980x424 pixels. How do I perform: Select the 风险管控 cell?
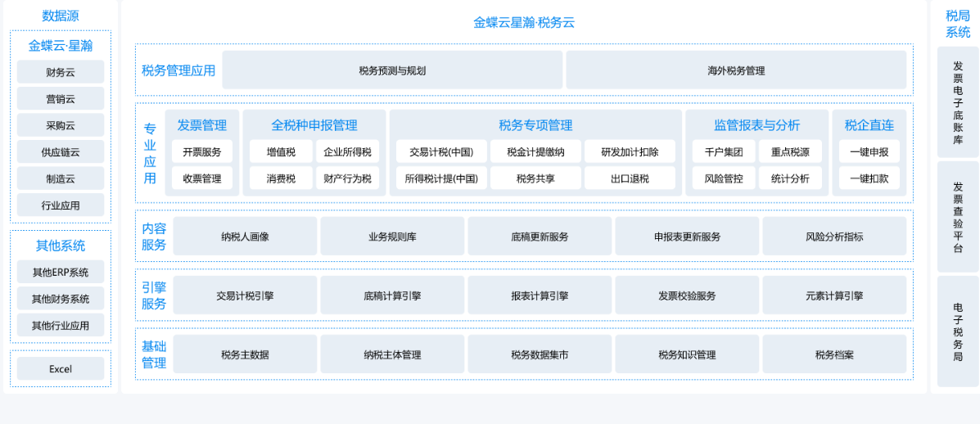click(x=724, y=178)
